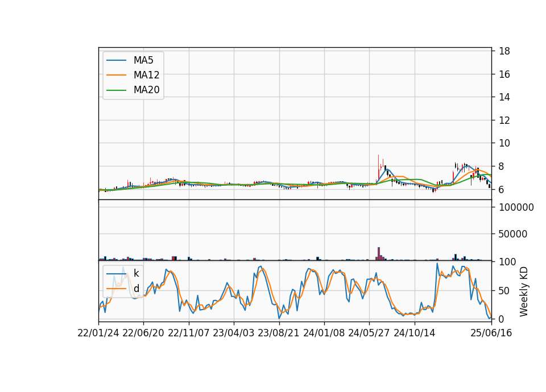Click the KD axis value 50

(x=504, y=290)
